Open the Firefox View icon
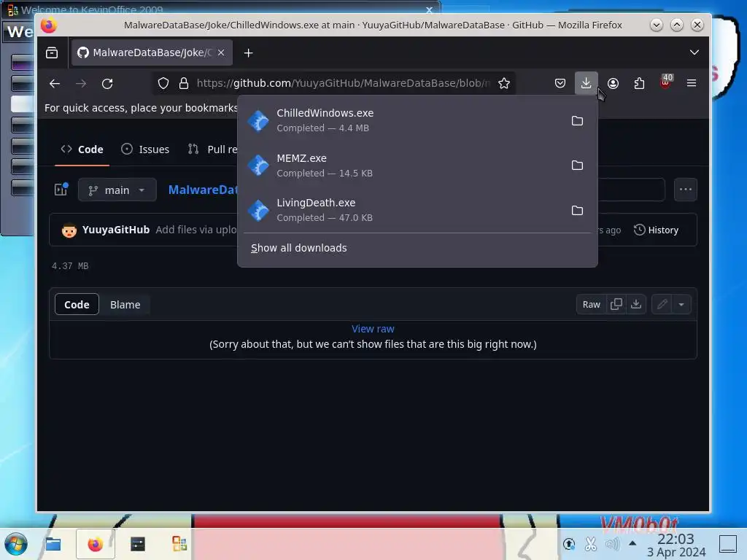The width and height of the screenshot is (747, 560). tap(52, 52)
